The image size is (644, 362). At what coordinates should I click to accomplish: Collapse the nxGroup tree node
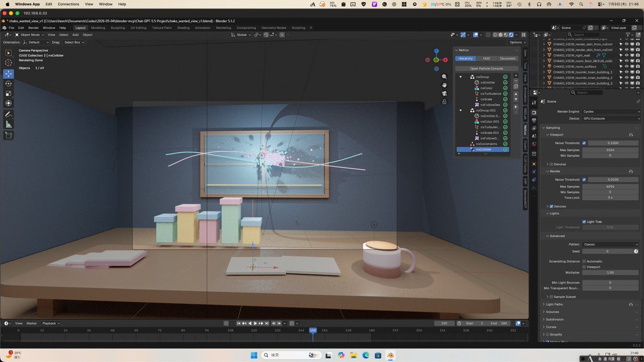(x=460, y=77)
